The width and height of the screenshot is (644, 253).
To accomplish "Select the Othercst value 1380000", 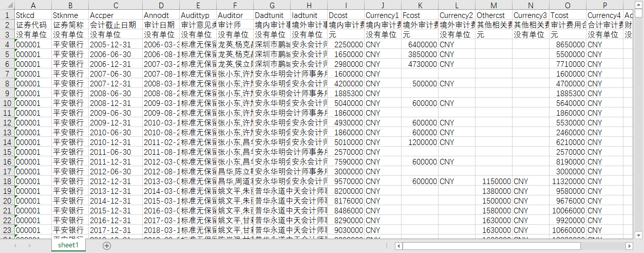I will [494, 191].
